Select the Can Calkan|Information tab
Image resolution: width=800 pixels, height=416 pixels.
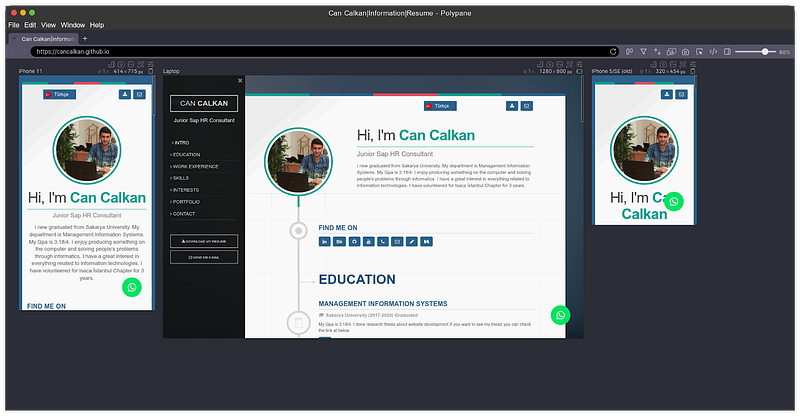click(x=43, y=39)
